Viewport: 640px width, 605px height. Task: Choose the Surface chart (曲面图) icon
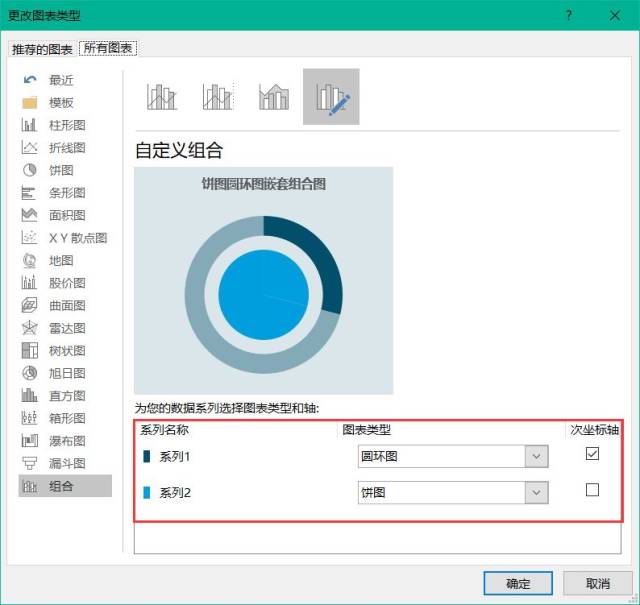[x=29, y=305]
